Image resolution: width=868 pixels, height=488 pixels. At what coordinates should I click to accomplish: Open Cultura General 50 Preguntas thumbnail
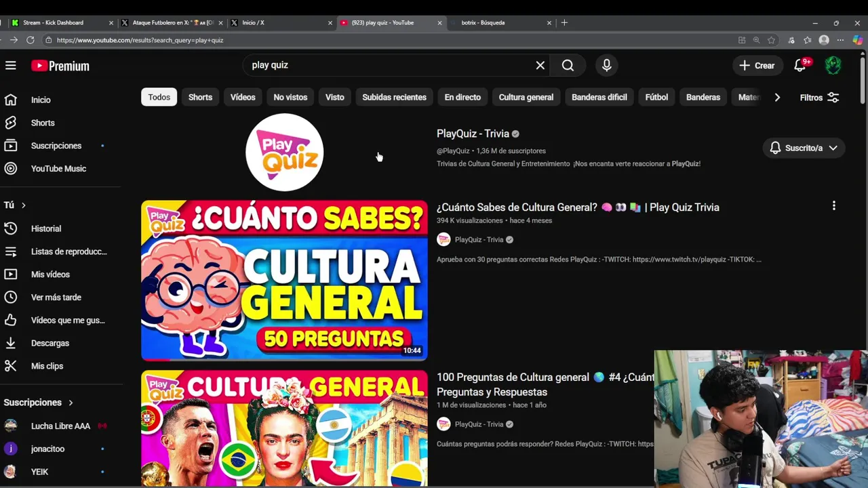(x=284, y=280)
